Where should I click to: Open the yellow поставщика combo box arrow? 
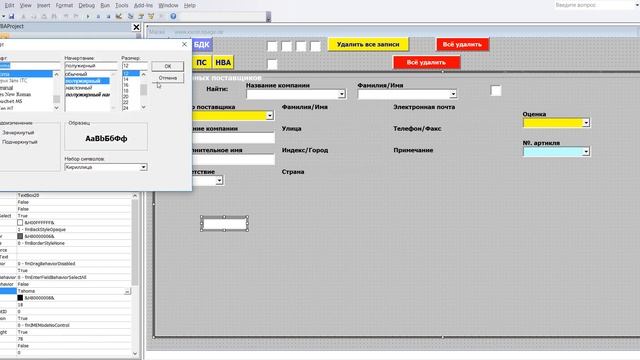[x=269, y=116]
